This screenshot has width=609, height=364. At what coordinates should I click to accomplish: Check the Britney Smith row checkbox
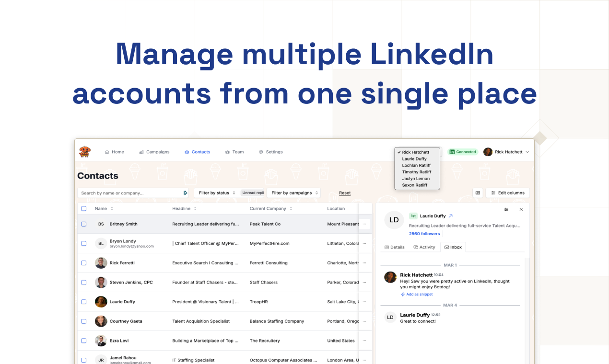click(x=84, y=224)
